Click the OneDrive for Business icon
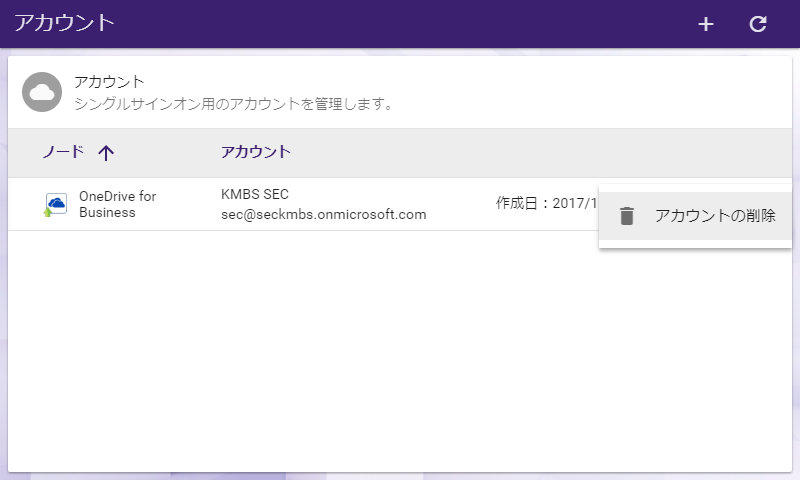800x480 pixels. click(x=56, y=204)
